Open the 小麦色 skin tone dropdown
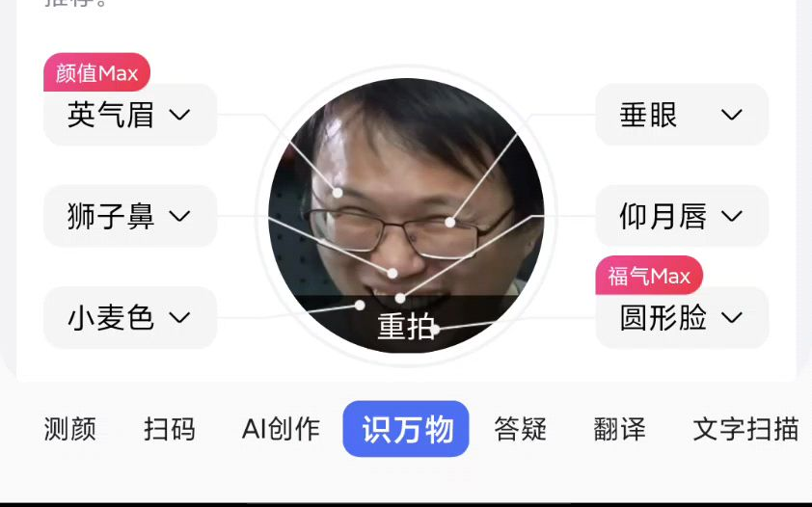The image size is (812, 507). point(130,317)
